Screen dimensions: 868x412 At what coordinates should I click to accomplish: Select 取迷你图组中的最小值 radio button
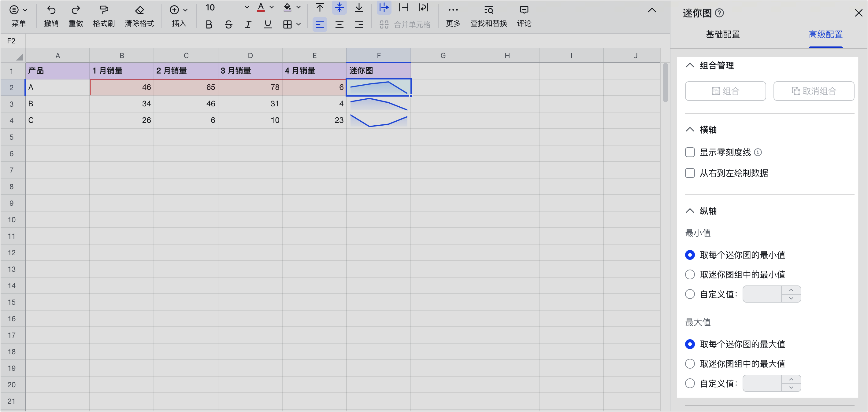coord(691,274)
